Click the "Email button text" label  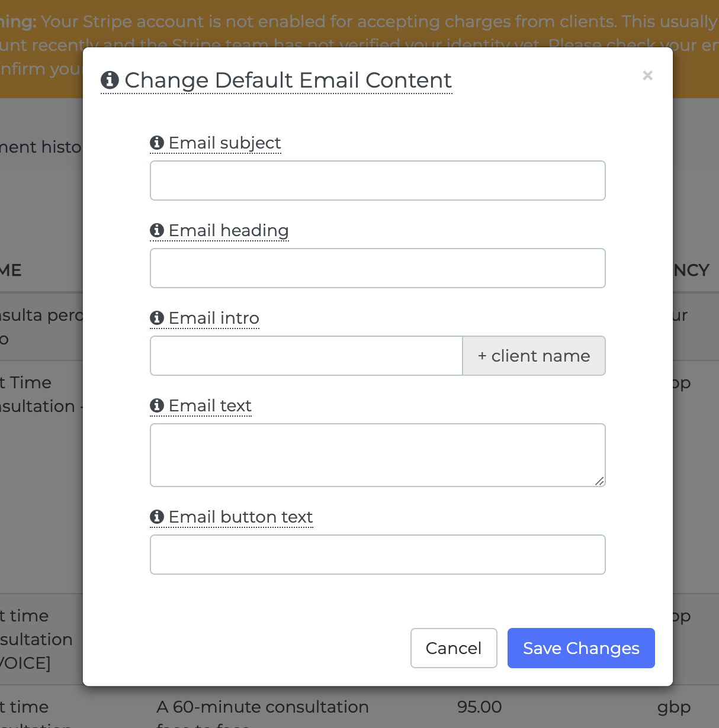240,517
